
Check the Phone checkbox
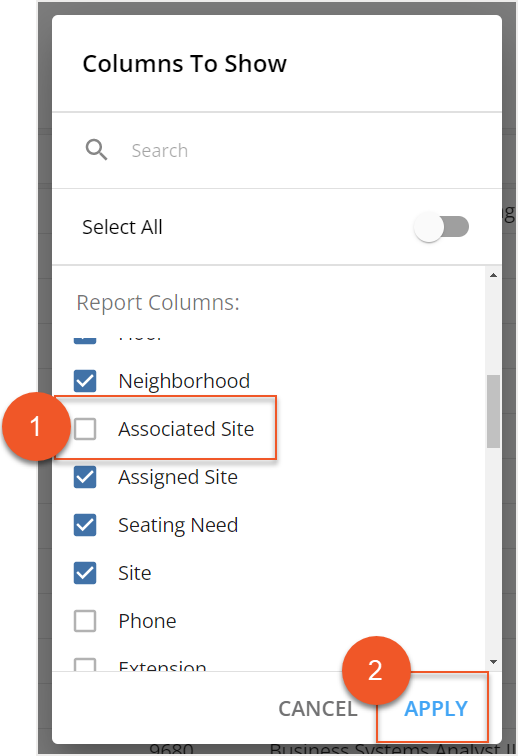pyautogui.click(x=85, y=621)
